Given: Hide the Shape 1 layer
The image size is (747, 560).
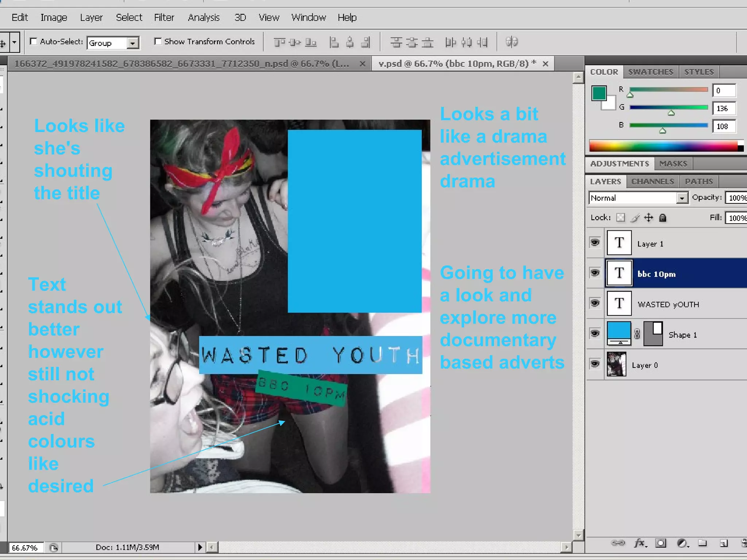Looking at the screenshot, I should (x=595, y=334).
